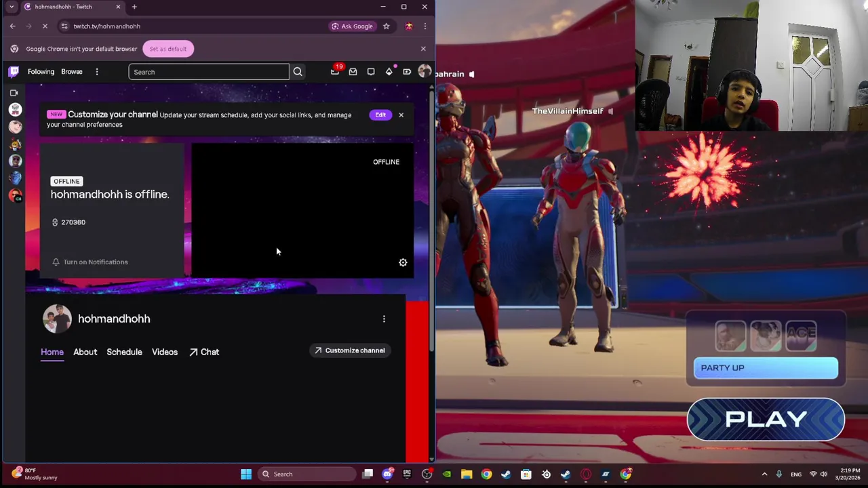Show hidden icons in system tray
The height and width of the screenshot is (488, 868).
[x=764, y=474]
